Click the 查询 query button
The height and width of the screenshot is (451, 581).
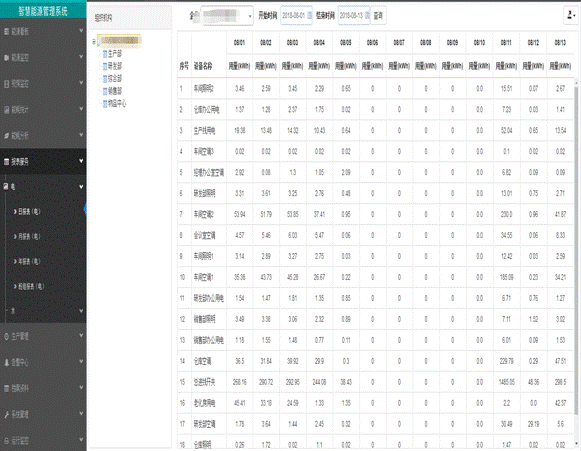click(x=378, y=16)
